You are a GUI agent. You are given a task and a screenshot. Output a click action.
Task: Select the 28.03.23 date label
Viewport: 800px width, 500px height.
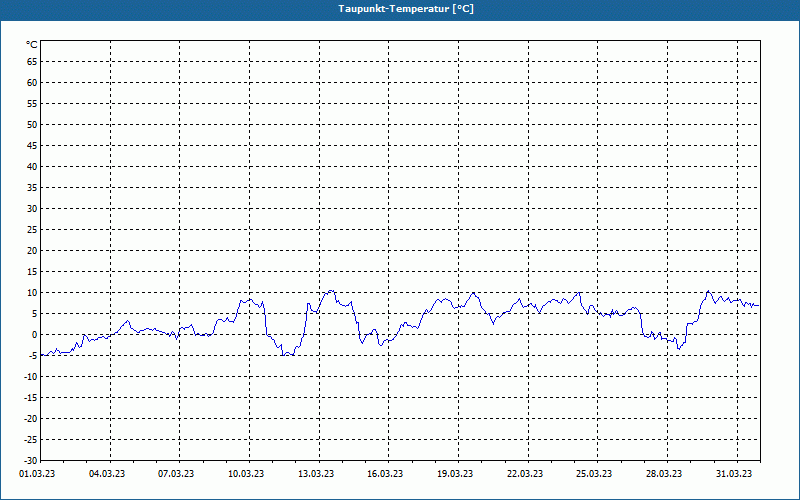coord(664,473)
